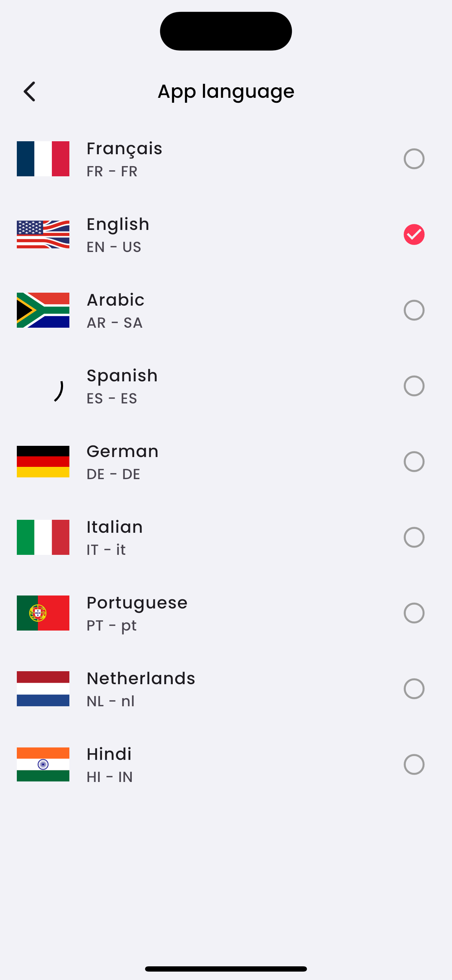Image resolution: width=452 pixels, height=980 pixels.
Task: Tap the Italian flag icon
Action: (x=43, y=537)
